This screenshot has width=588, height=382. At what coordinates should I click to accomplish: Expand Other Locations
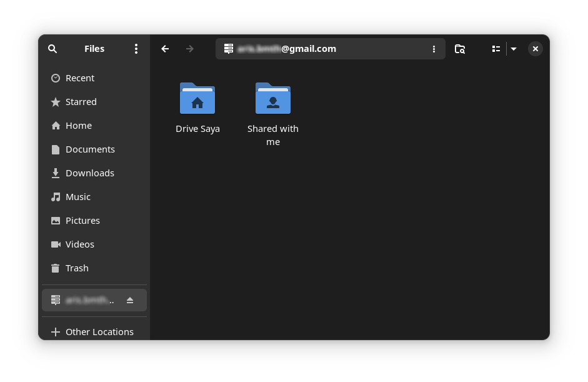point(99,332)
